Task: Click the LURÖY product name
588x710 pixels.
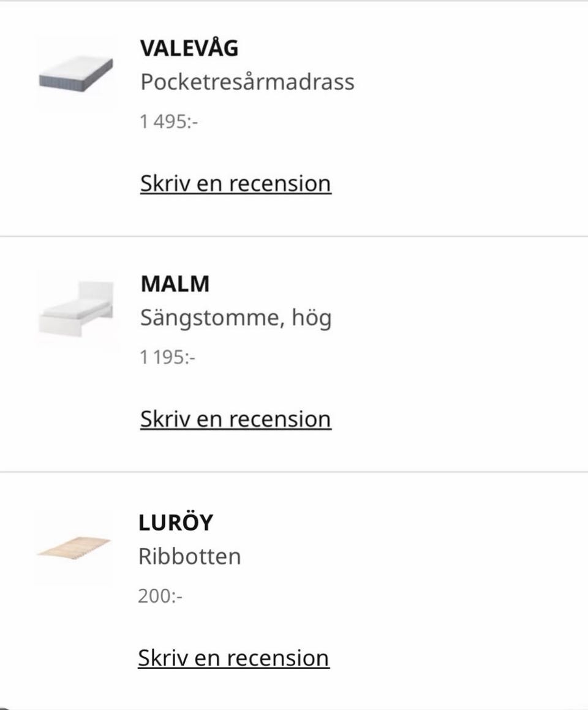Action: click(x=176, y=523)
